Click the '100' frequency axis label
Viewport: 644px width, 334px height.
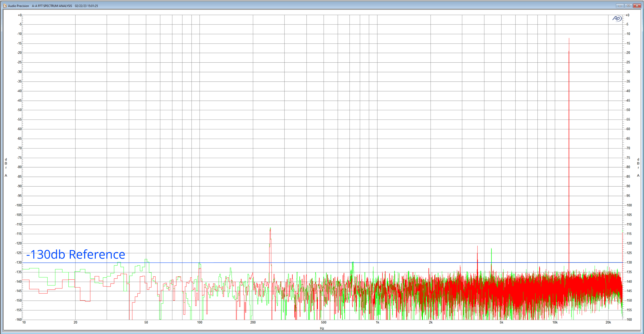[x=200, y=322]
